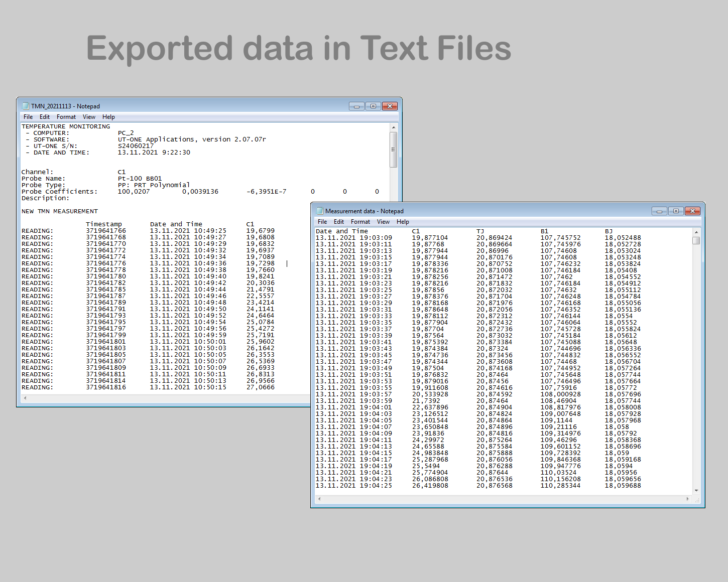Click the scroll-up arrow in Measurement data window
The height and width of the screenshot is (582, 728).
[x=696, y=232]
